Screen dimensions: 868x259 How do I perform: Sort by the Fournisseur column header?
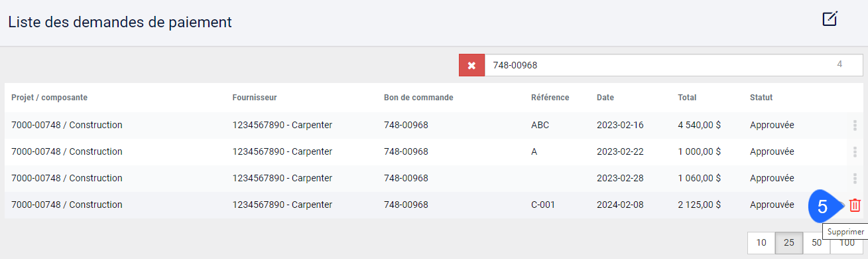click(255, 98)
